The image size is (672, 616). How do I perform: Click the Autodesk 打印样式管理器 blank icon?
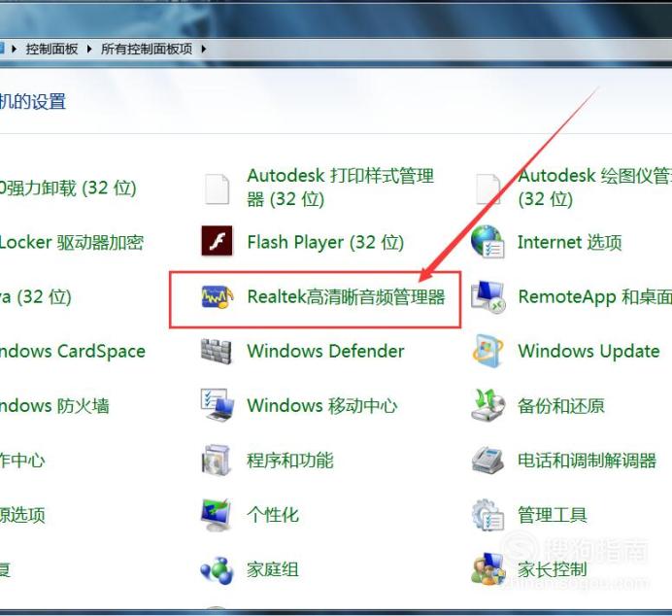coord(217,188)
